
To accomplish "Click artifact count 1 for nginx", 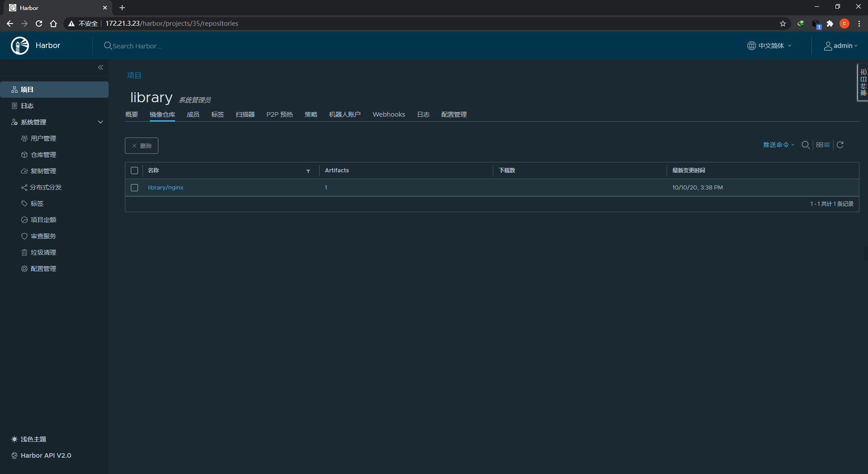I will click(326, 188).
